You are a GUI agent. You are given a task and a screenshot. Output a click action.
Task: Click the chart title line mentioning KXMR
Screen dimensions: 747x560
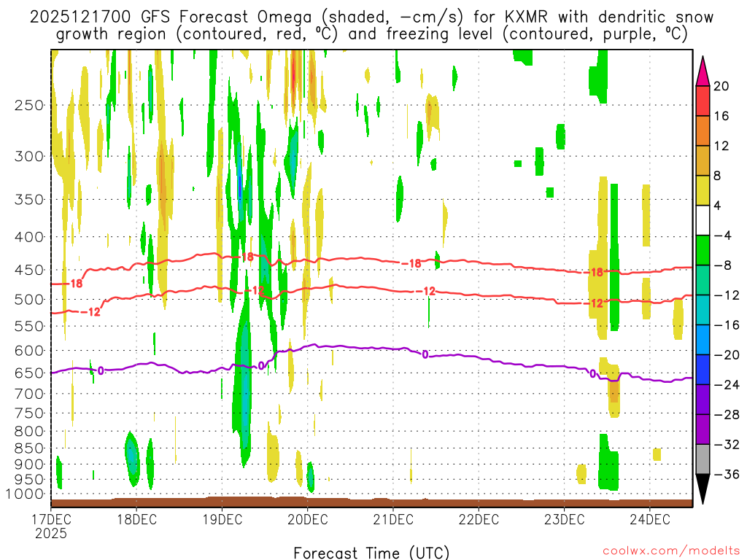point(371,17)
